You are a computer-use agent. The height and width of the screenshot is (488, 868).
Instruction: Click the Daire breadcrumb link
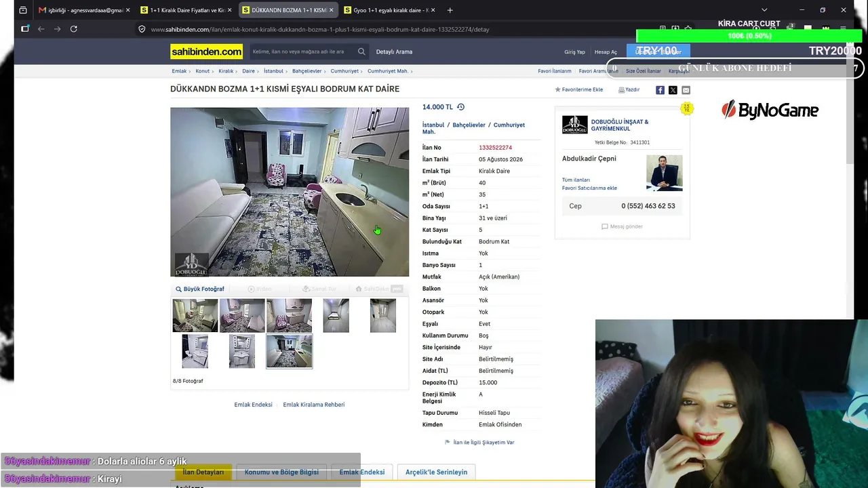[x=248, y=71]
